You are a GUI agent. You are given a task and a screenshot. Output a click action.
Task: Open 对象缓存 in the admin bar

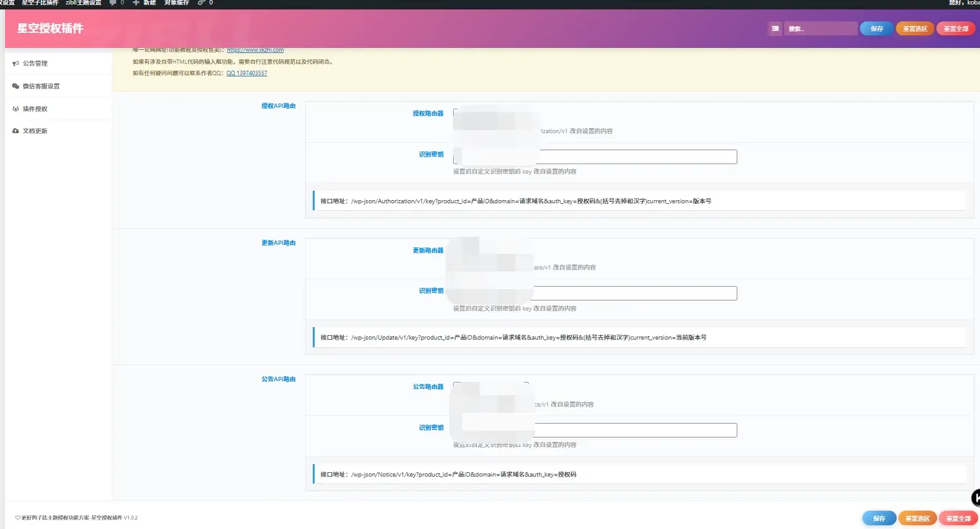tap(176, 3)
